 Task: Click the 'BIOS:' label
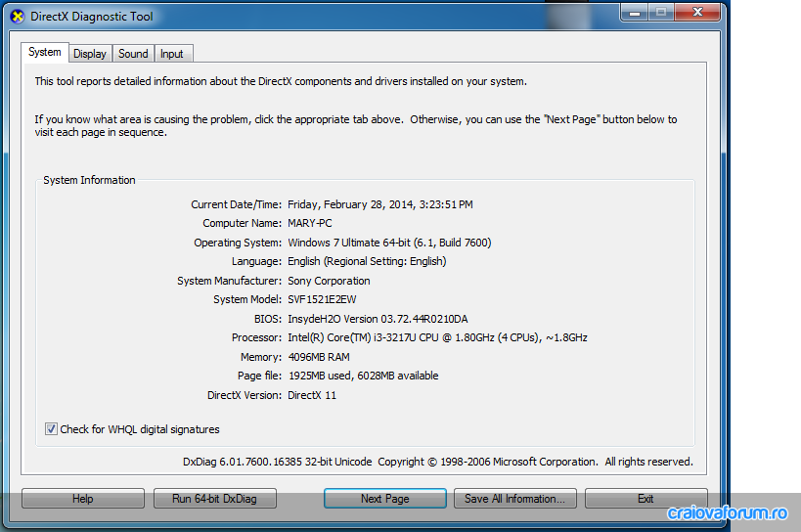point(268,319)
